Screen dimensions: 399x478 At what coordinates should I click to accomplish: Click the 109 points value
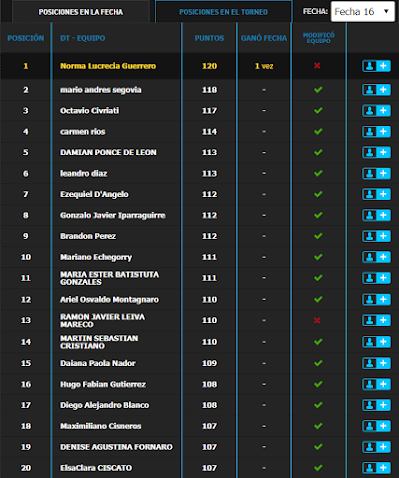[x=209, y=363]
